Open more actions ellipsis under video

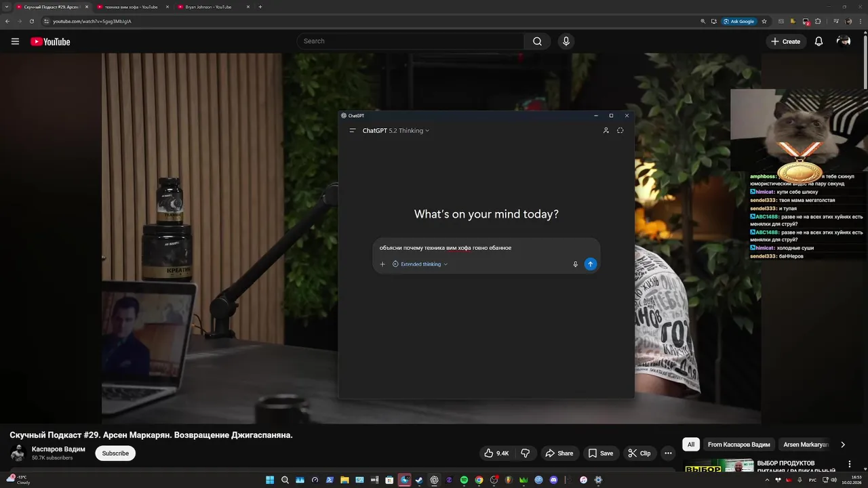pyautogui.click(x=668, y=453)
